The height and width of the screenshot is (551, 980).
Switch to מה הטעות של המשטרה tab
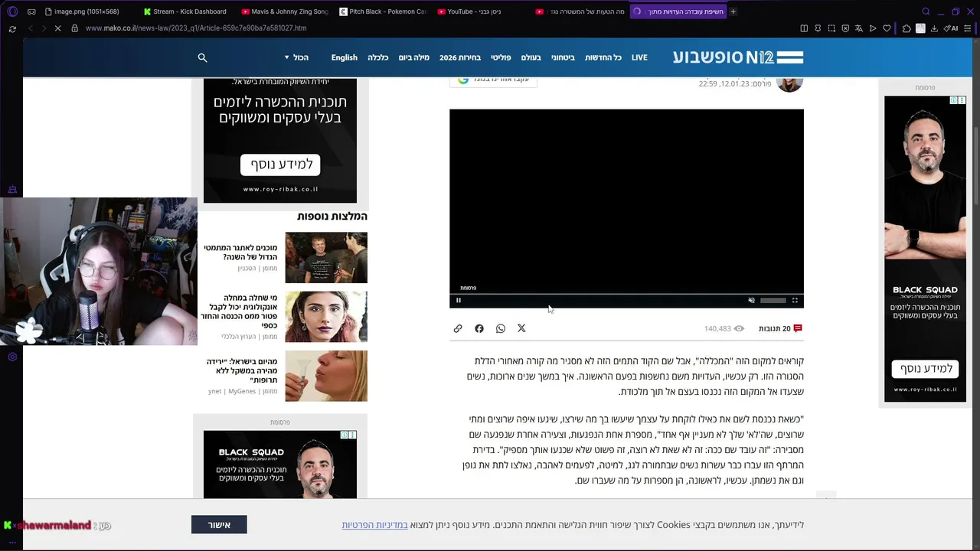click(579, 11)
